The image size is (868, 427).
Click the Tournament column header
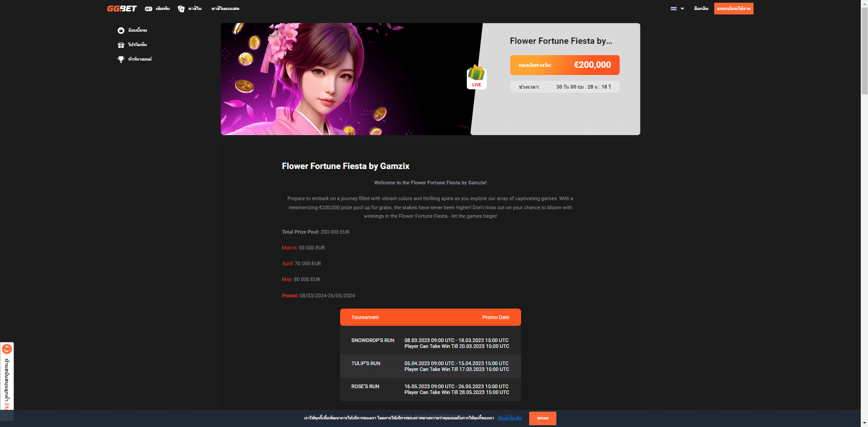click(x=365, y=318)
